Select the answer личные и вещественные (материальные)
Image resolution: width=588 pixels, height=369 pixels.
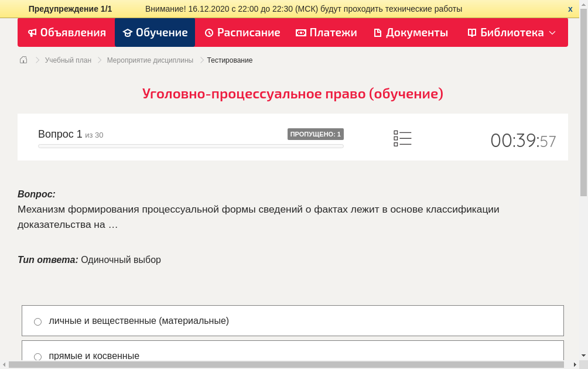(x=38, y=322)
